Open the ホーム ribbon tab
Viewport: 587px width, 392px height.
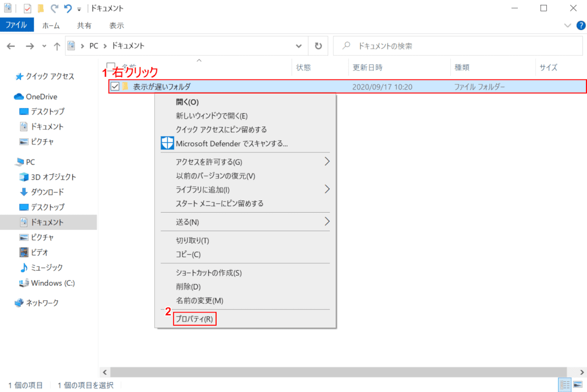point(50,25)
